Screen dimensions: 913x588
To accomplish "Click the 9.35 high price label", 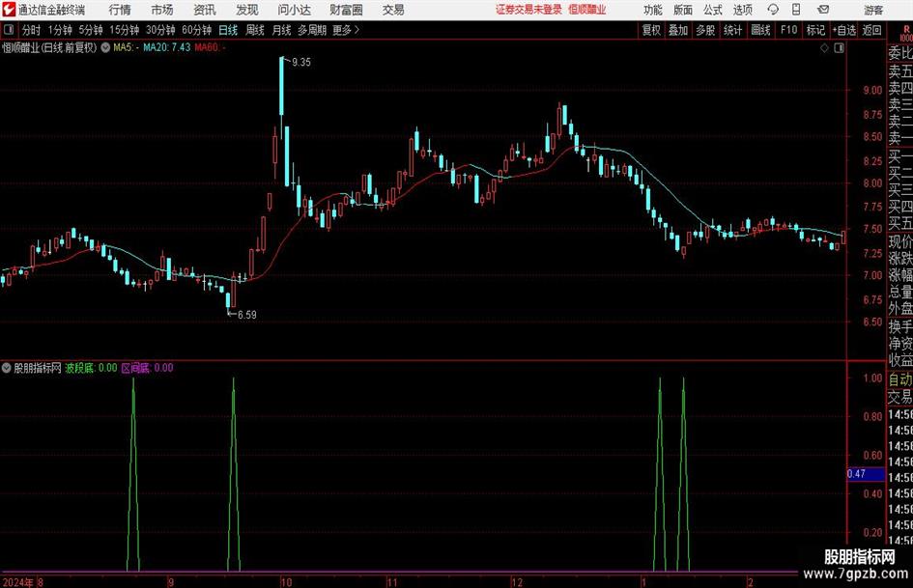I will (x=301, y=63).
